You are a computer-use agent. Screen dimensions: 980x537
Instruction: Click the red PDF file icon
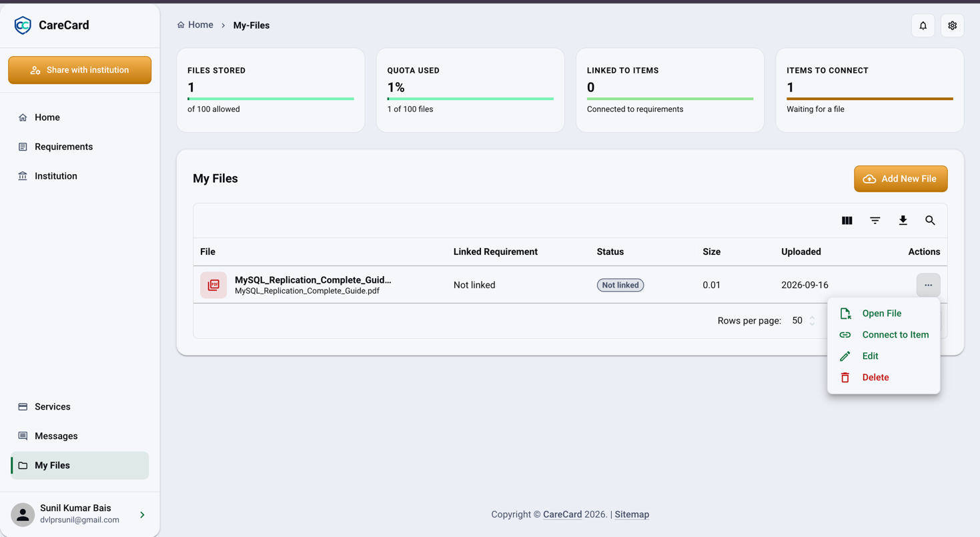click(213, 285)
